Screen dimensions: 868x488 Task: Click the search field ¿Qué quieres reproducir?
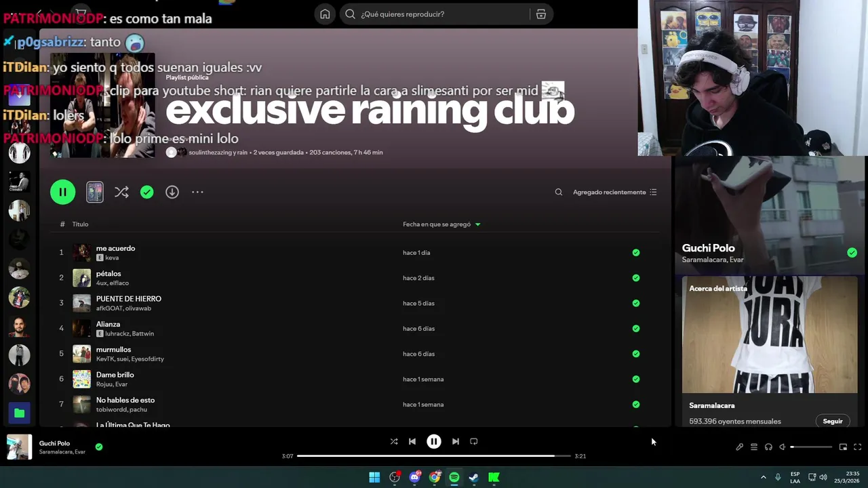coord(441,14)
